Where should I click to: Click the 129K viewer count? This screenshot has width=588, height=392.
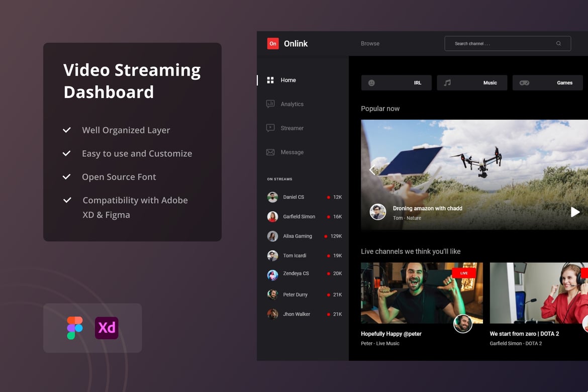(x=336, y=236)
